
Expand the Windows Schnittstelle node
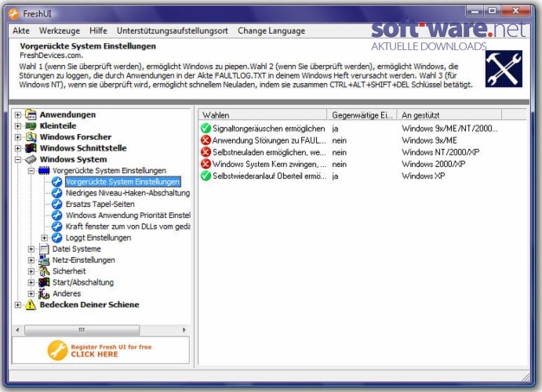tap(18, 148)
